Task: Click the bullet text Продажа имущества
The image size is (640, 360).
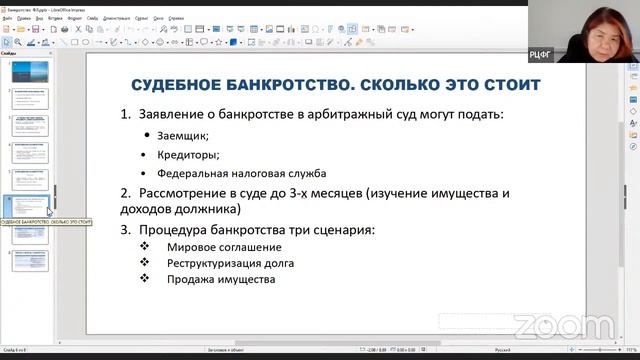Action: click(221, 279)
